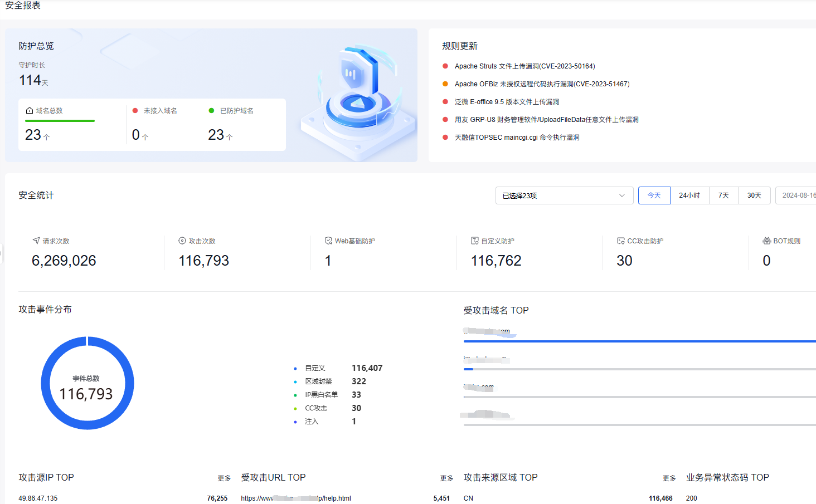Click the green dot for 已防护域名
Viewport: 816px width, 504px height.
click(x=211, y=110)
